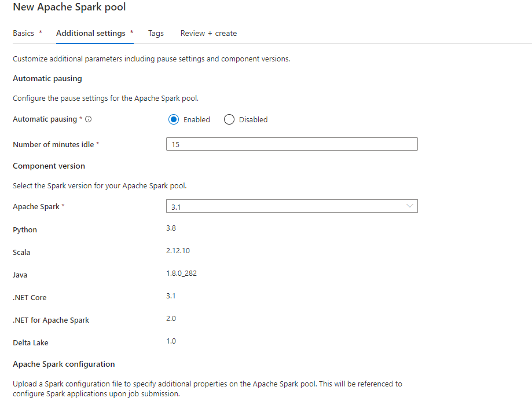Click the Number of minutes idle field
The height and width of the screenshot is (405, 532).
[292, 144]
